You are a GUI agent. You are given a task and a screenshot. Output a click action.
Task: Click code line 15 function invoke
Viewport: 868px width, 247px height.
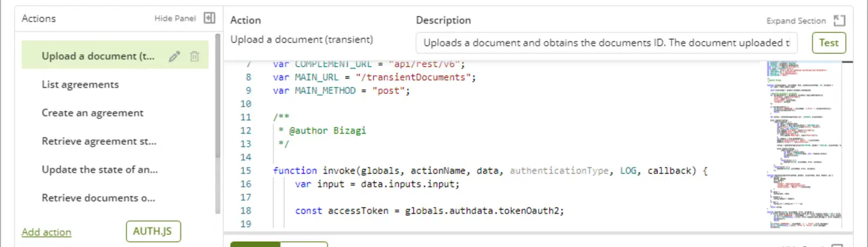pos(490,171)
